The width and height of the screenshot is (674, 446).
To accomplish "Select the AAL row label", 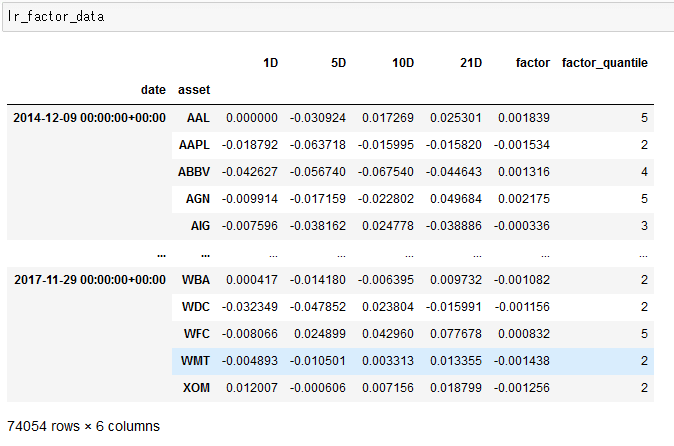I will tap(197, 118).
